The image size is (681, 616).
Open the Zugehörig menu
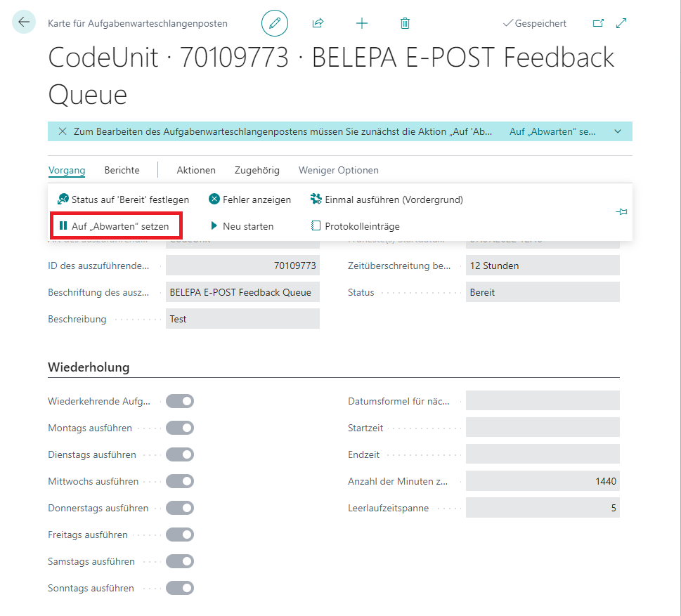click(x=257, y=170)
